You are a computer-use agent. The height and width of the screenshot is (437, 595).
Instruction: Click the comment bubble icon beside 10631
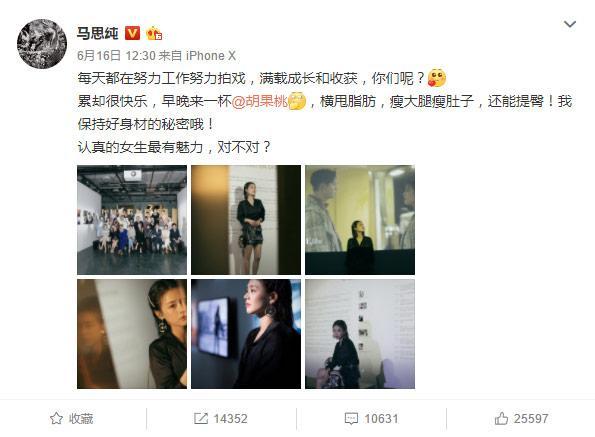click(351, 419)
